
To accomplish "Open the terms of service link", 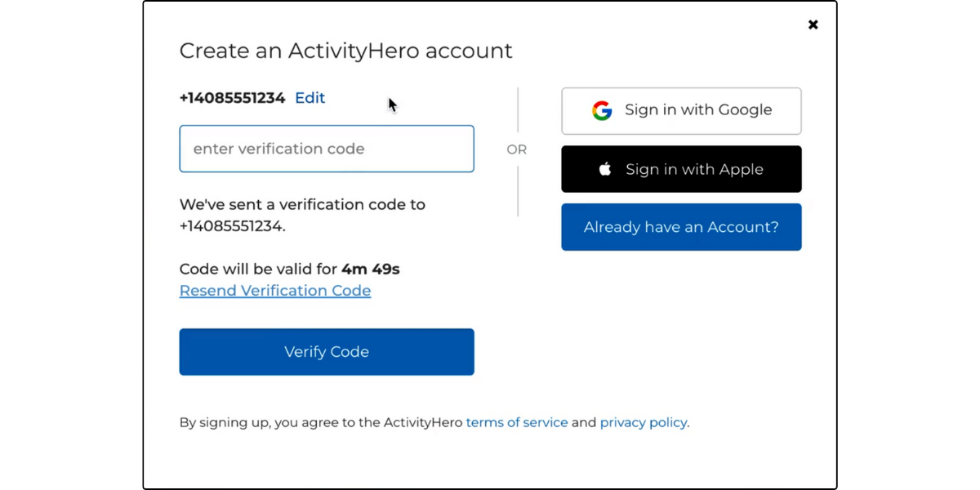I will tap(517, 423).
